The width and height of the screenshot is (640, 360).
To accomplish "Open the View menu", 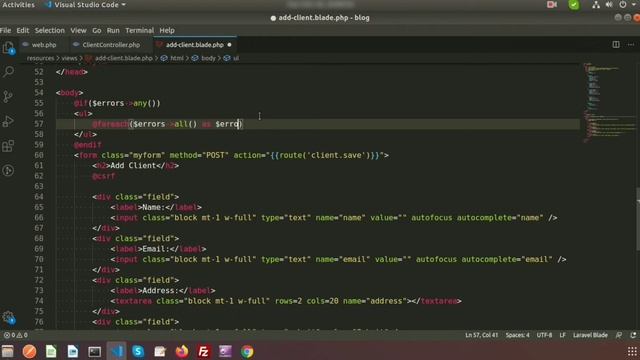I will 78,30.
